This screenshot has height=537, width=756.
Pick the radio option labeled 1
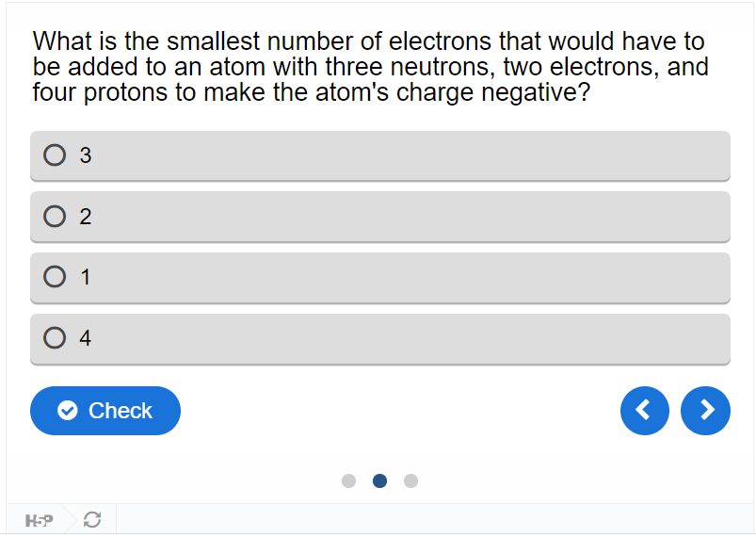click(x=55, y=277)
